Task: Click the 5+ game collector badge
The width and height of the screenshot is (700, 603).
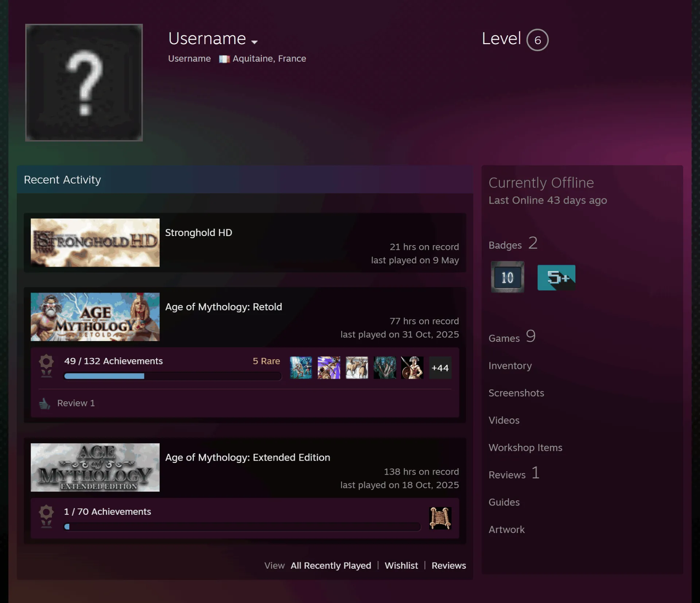Action: pyautogui.click(x=556, y=278)
